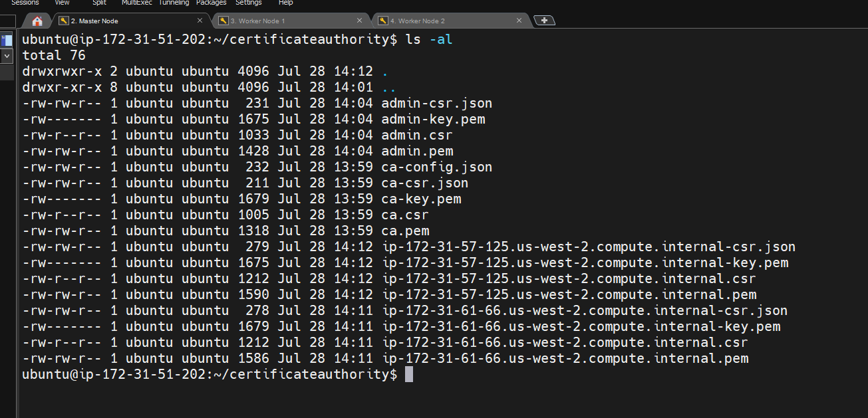Click the terminal prompt cursor line
The width and height of the screenshot is (868, 418).
tap(408, 375)
